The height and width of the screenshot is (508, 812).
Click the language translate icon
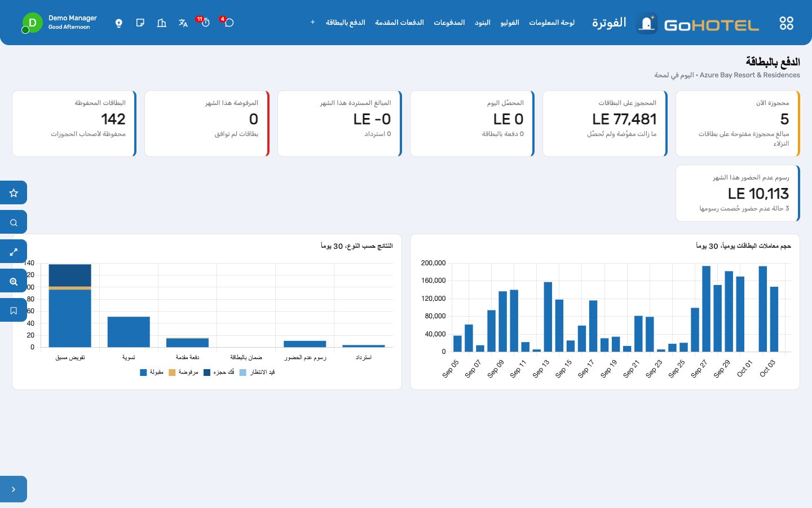click(x=183, y=23)
